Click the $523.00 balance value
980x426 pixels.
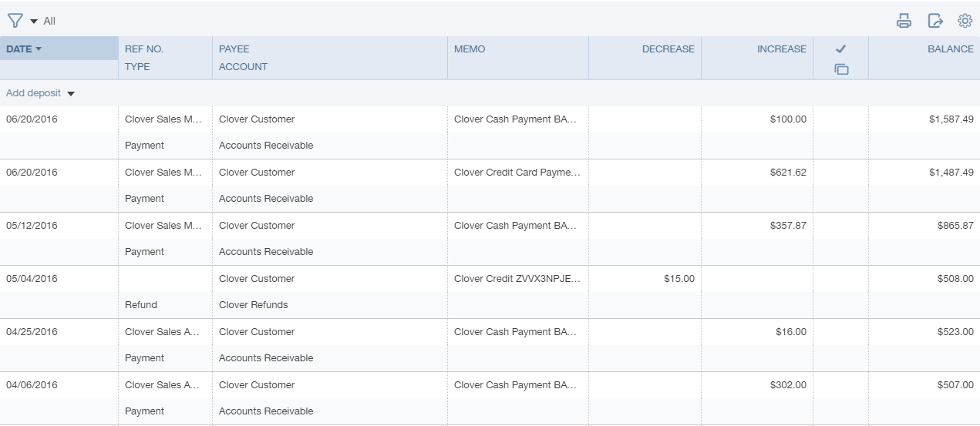click(x=955, y=332)
